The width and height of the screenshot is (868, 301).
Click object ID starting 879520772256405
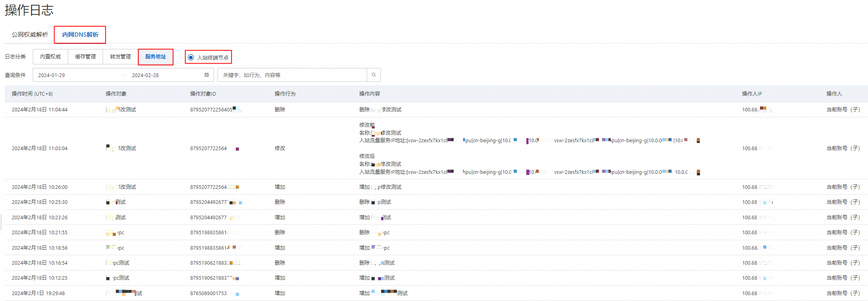216,109
